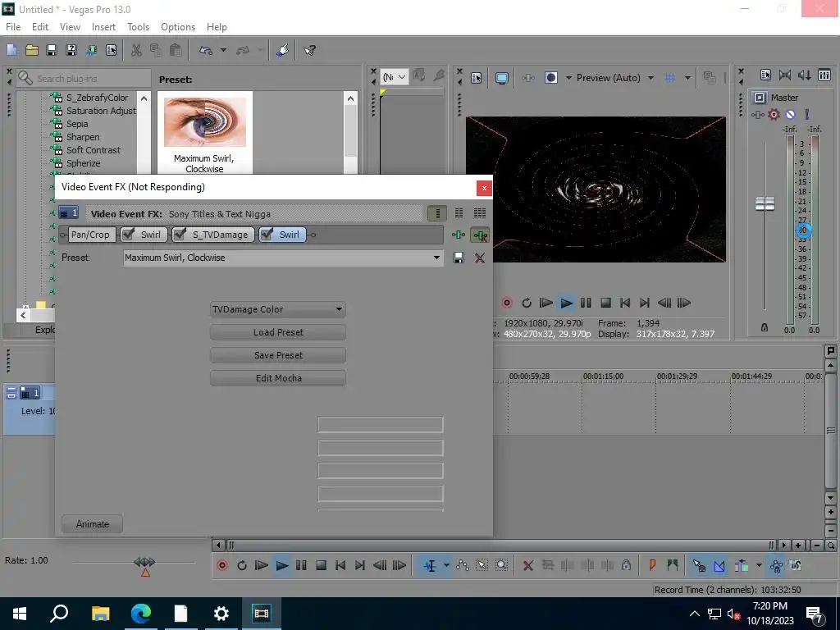Screen dimensions: 840x630
Task: Toggle Enable Snapping in the bottom toolbar
Action: click(699, 565)
